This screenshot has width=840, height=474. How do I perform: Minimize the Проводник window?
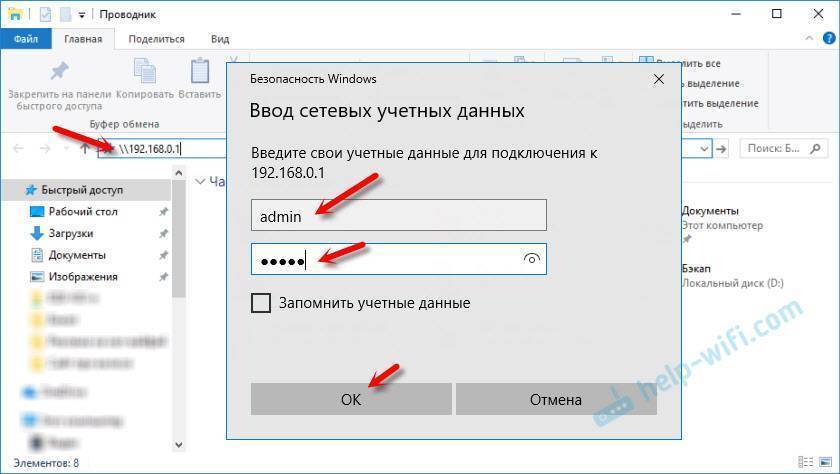(736, 14)
